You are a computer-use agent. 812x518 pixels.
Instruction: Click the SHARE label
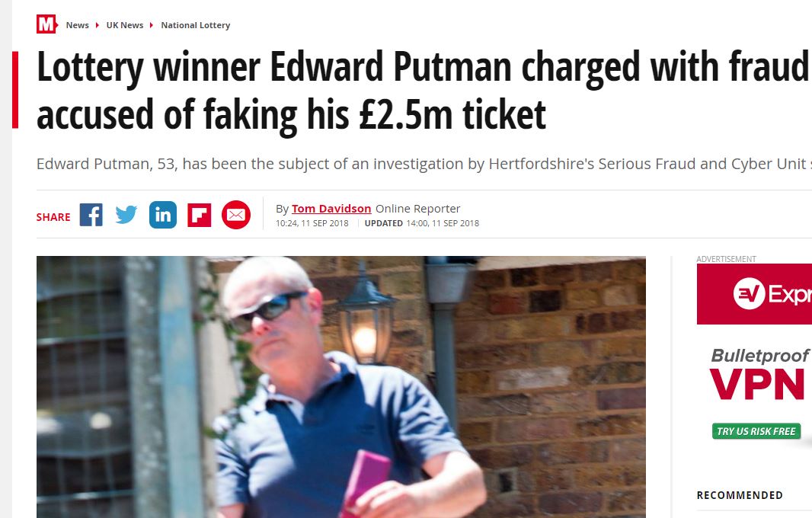tap(53, 217)
